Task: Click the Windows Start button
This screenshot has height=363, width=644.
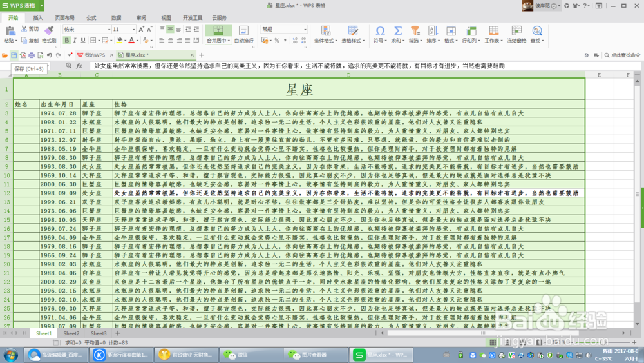Action: [11, 355]
